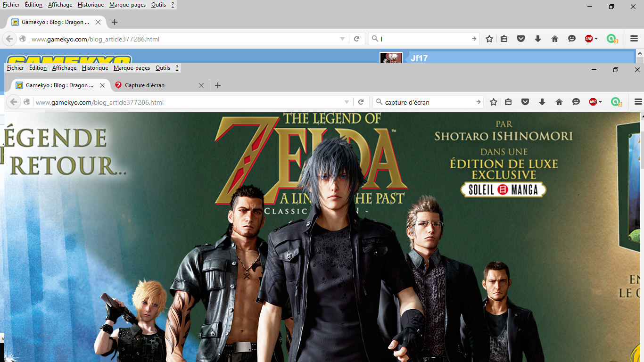This screenshot has width=644, height=362.
Task: Open Hello smiley chat icon, inner window
Action: [x=576, y=102]
